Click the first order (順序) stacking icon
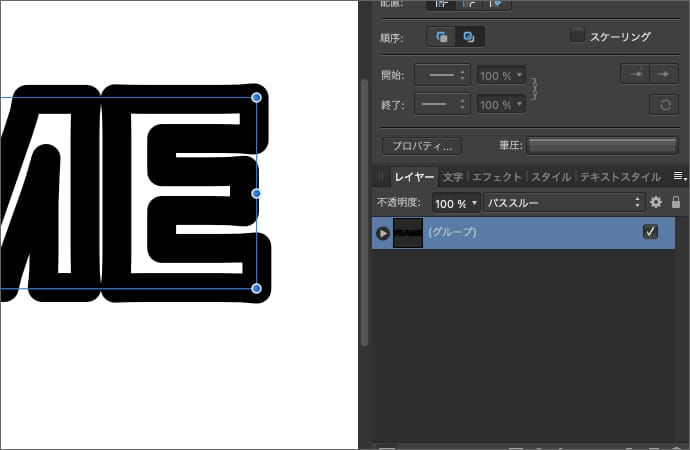The width and height of the screenshot is (690, 450). [x=442, y=37]
